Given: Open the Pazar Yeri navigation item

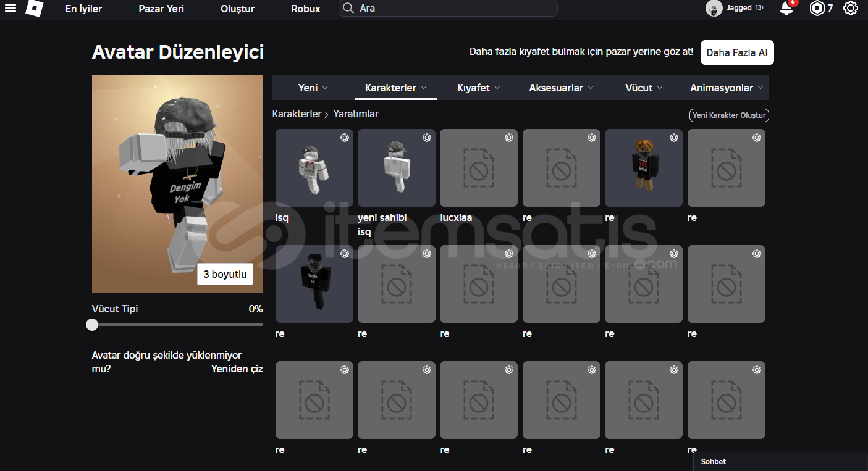Looking at the screenshot, I should click(x=161, y=9).
